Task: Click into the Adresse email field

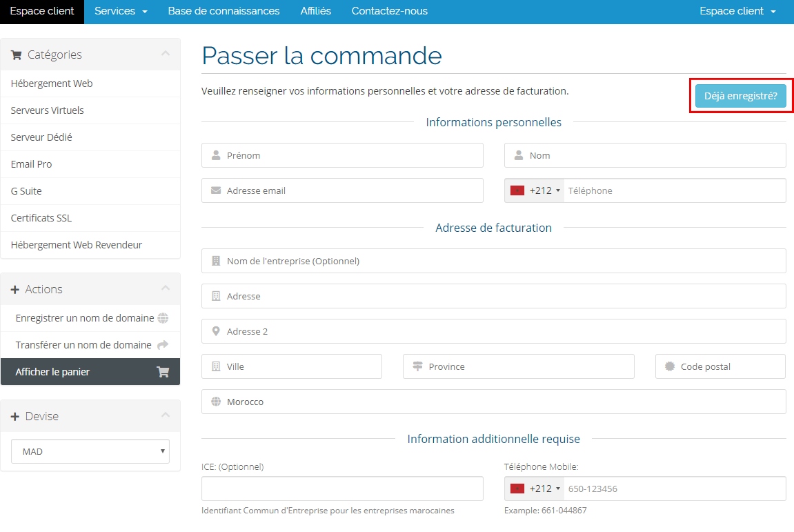Action: click(x=342, y=190)
